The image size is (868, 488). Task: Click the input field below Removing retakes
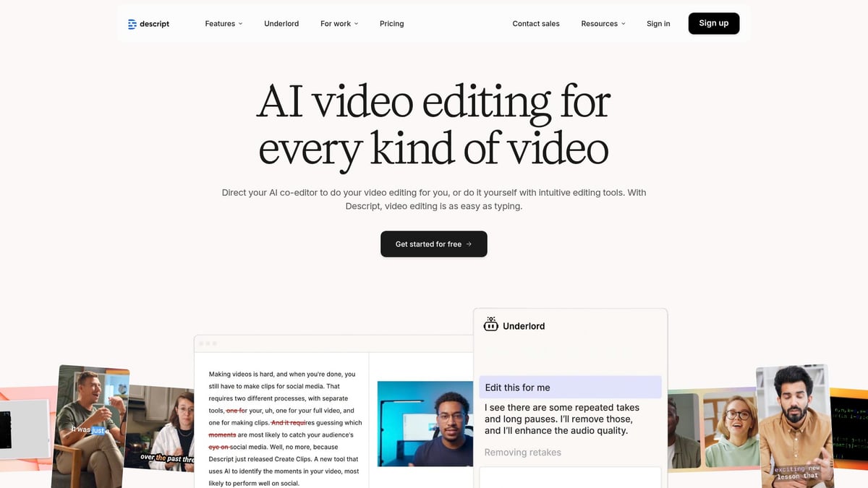point(570,479)
